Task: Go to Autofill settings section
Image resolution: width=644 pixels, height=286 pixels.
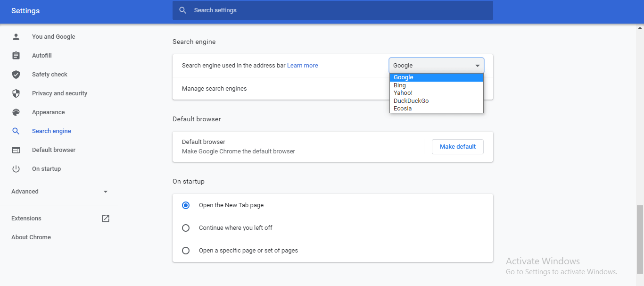Action: [x=42, y=56]
